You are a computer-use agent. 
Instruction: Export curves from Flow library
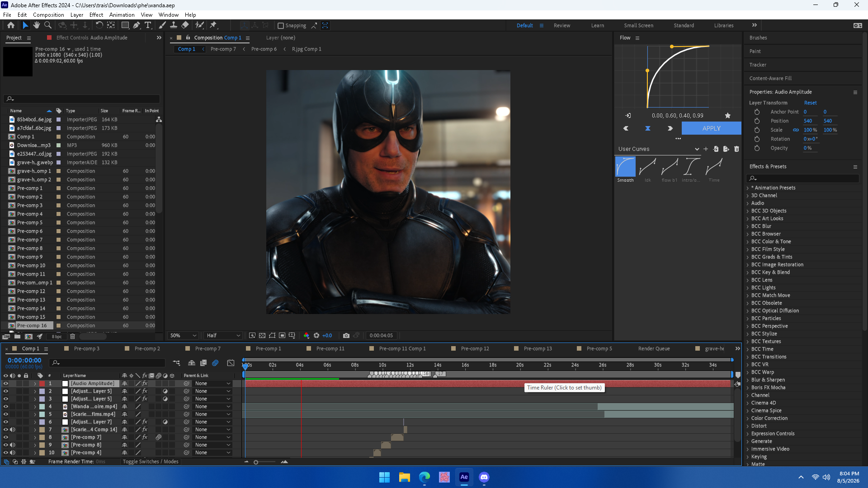(x=726, y=149)
